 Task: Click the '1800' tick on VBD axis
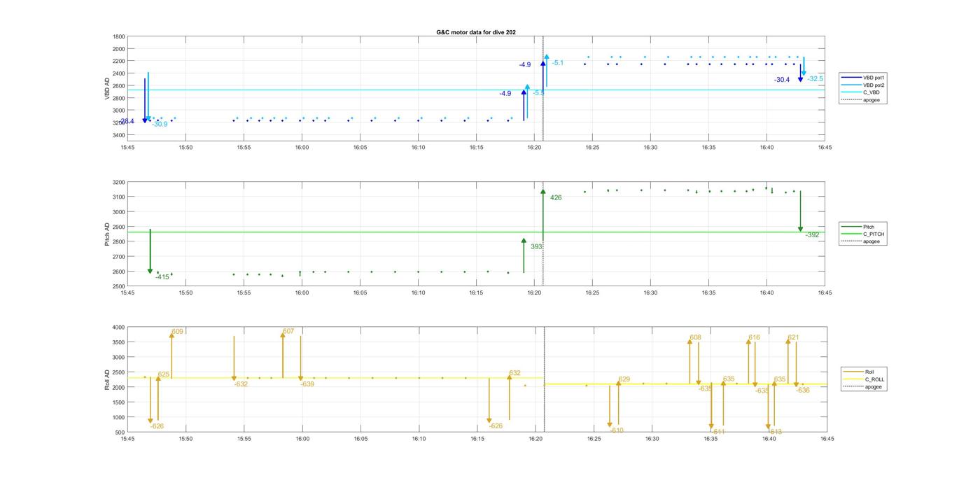(x=119, y=36)
